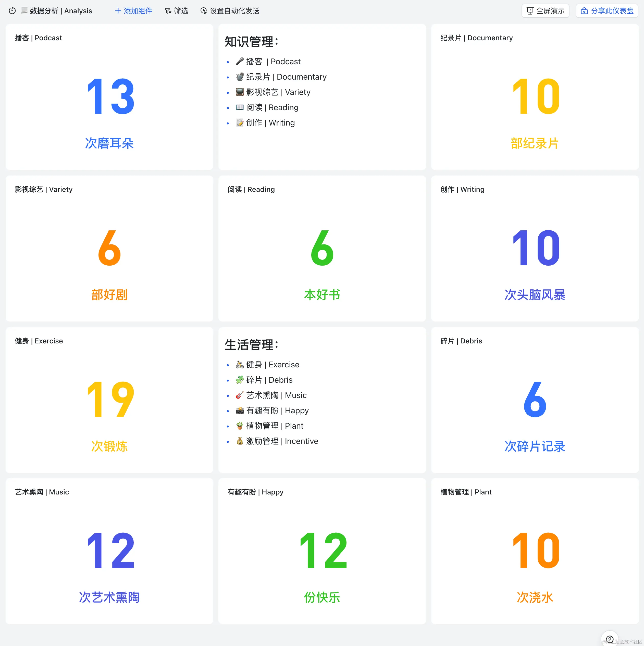
Task: Open the 筛选 filter menu
Action: coord(181,11)
